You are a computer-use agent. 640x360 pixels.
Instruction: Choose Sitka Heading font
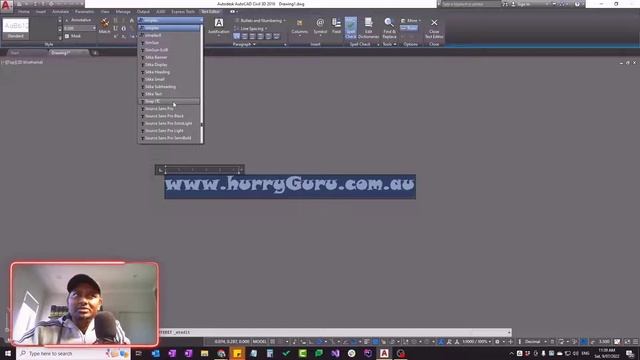170,72
